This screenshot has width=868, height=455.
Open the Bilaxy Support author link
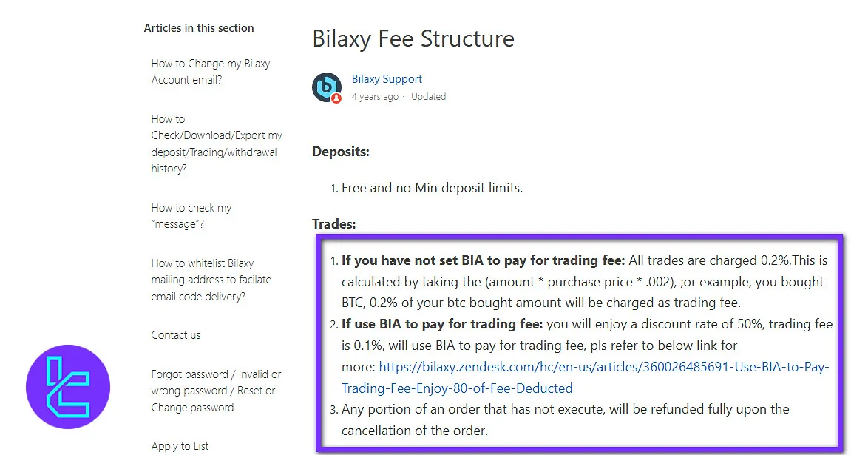[387, 79]
